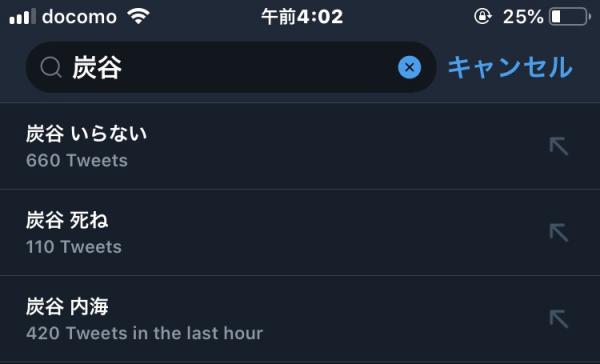The height and width of the screenshot is (364, 600).
Task: Fill query using arrow beside 炭谷 内海
Action: pos(559,319)
